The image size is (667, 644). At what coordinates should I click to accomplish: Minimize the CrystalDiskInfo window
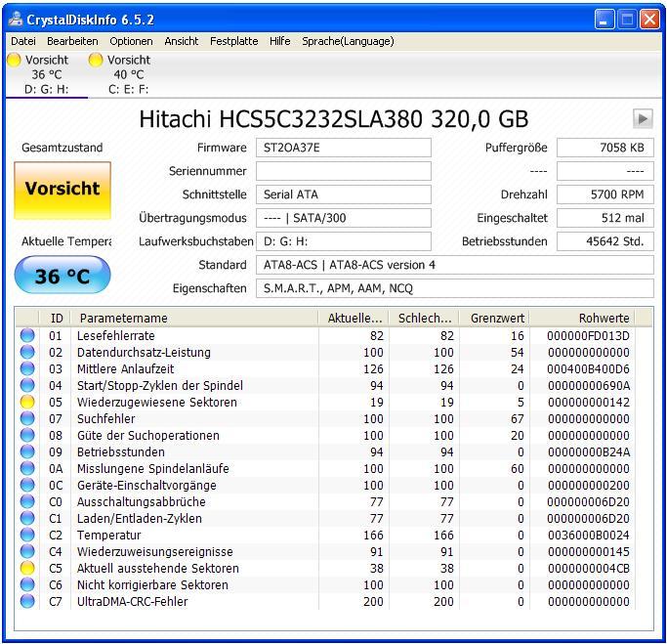604,20
